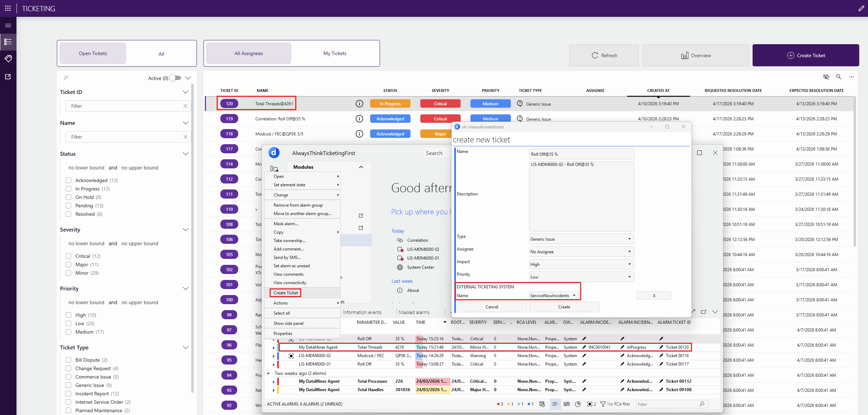Click the pencil edit icon in header
Screen dimensions: 868x415
[861, 8]
